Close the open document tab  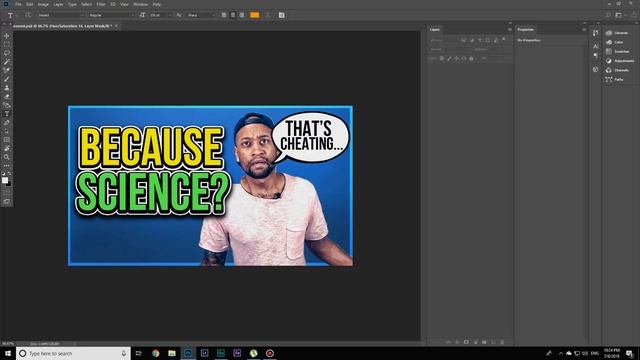click(116, 26)
